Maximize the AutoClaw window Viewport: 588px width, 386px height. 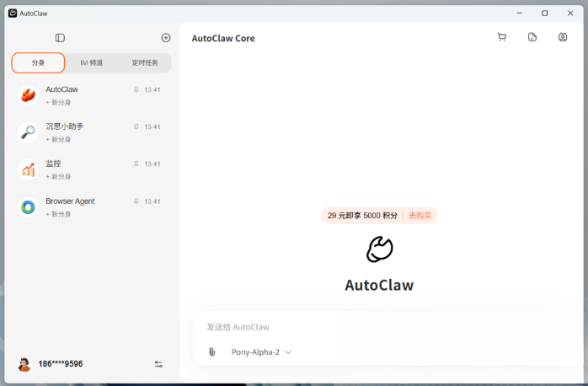pyautogui.click(x=544, y=13)
